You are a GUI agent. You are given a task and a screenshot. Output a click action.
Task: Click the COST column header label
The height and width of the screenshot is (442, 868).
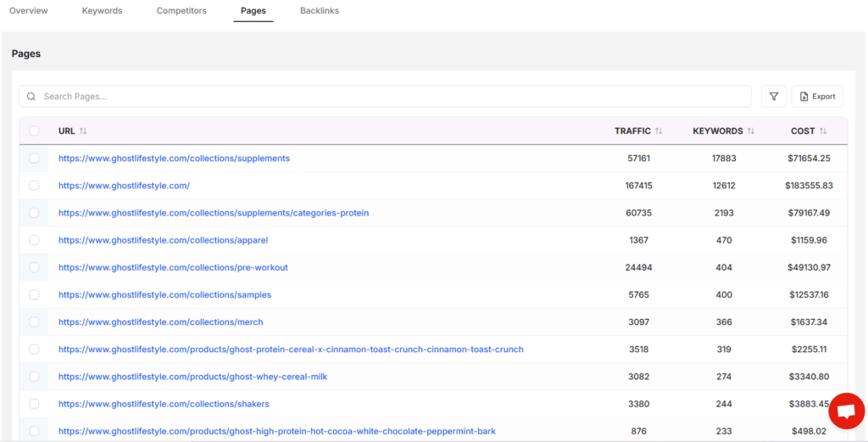[803, 131]
